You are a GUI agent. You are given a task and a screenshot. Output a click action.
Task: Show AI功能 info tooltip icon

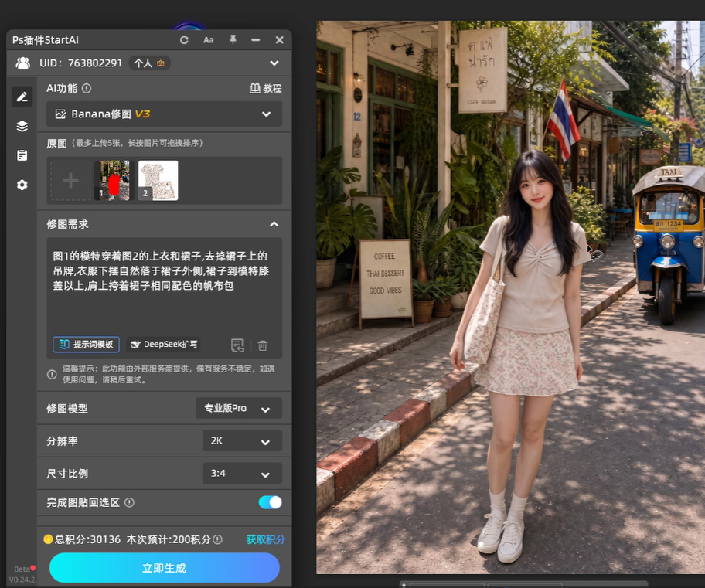(87, 89)
